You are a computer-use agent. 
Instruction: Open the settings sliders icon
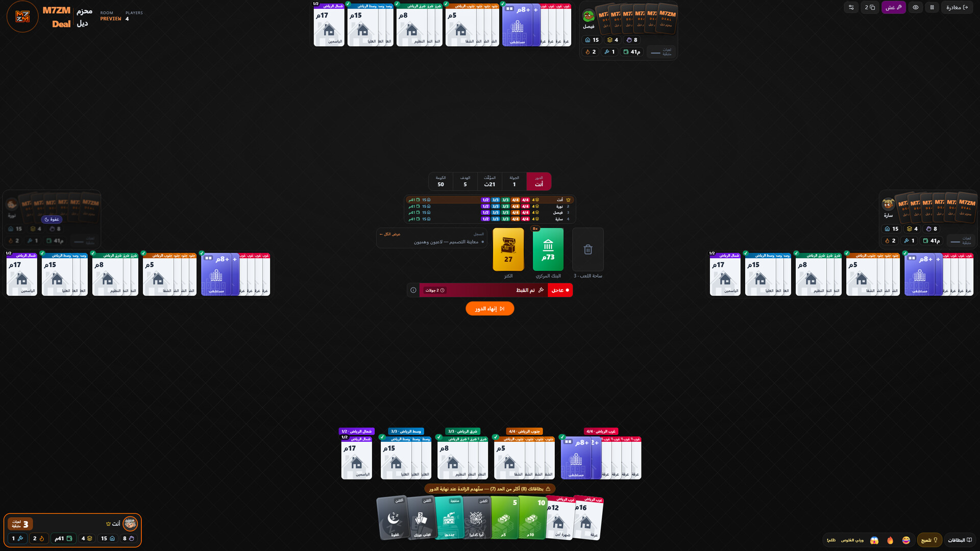tap(851, 8)
